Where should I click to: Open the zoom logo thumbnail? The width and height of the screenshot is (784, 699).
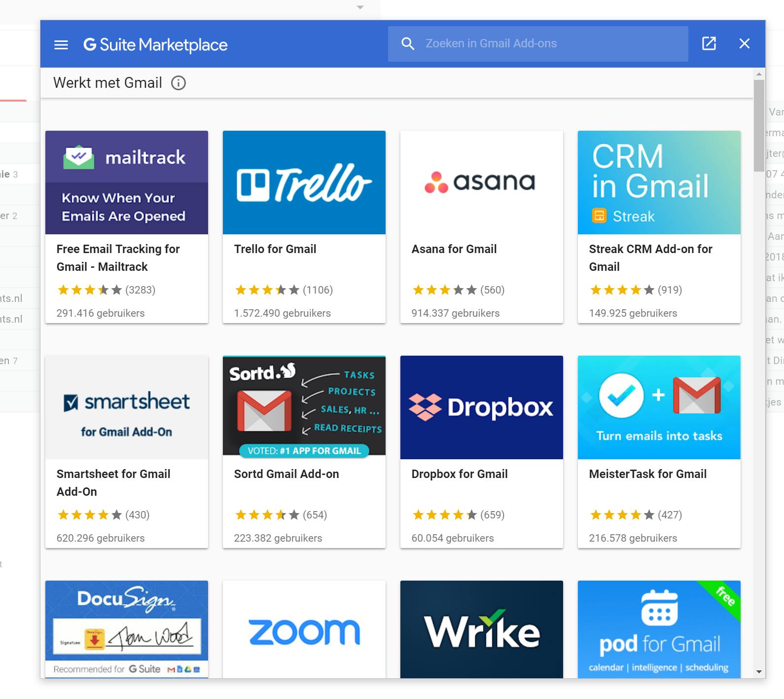304,629
